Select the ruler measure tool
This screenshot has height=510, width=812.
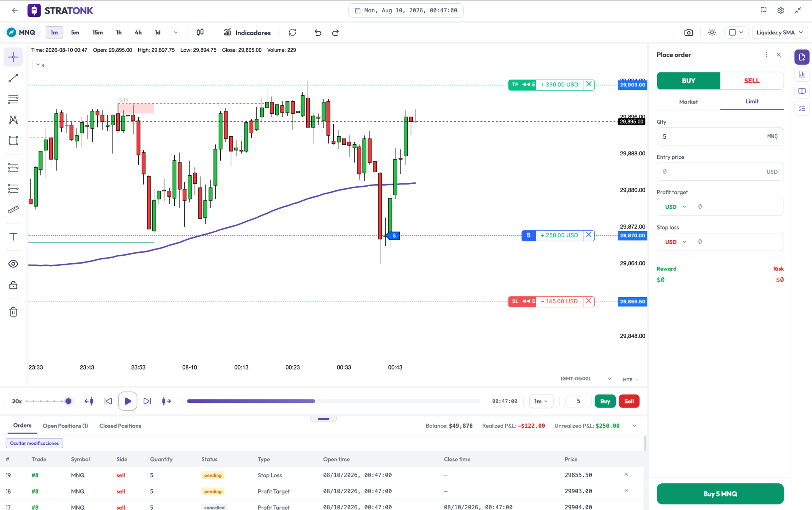(14, 210)
